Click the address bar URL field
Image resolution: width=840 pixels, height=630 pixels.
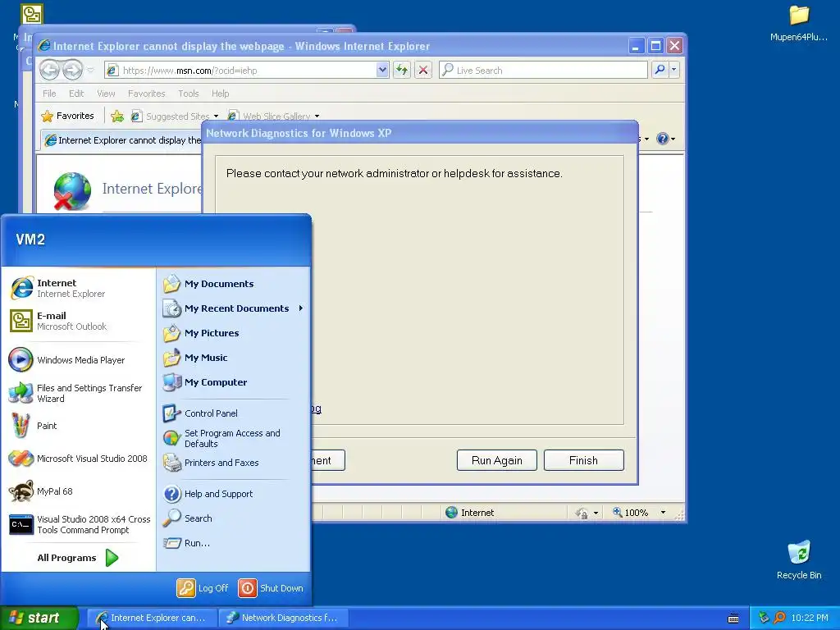pyautogui.click(x=247, y=71)
